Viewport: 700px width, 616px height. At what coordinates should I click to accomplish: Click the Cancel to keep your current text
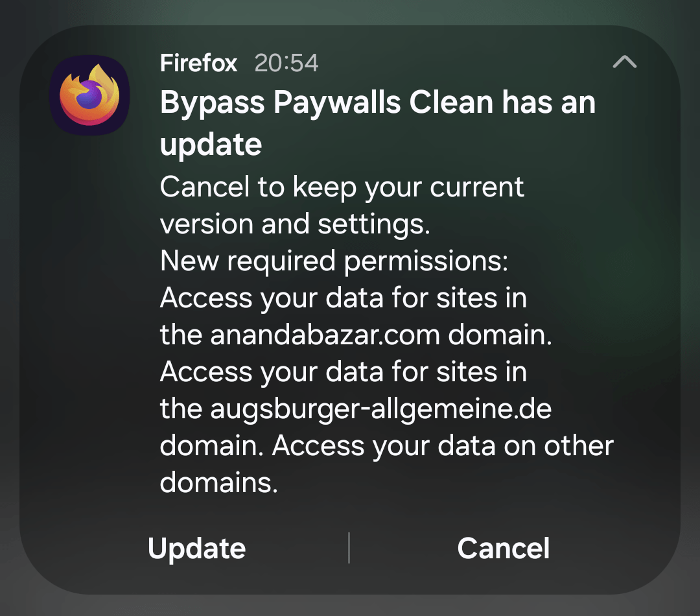coord(342,187)
